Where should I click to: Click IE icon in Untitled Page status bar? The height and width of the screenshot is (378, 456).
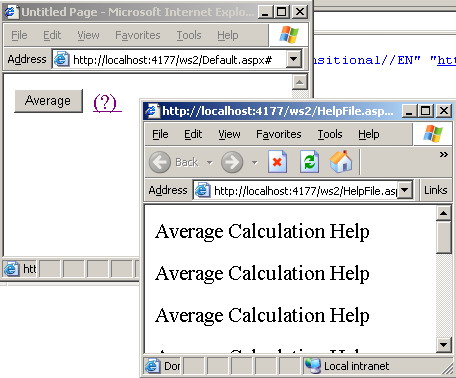[x=11, y=269]
